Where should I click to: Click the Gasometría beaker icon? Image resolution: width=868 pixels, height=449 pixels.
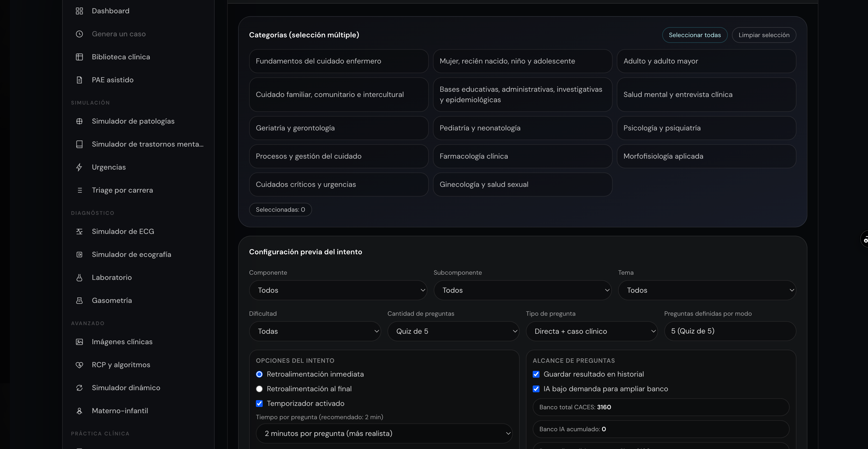[79, 301]
